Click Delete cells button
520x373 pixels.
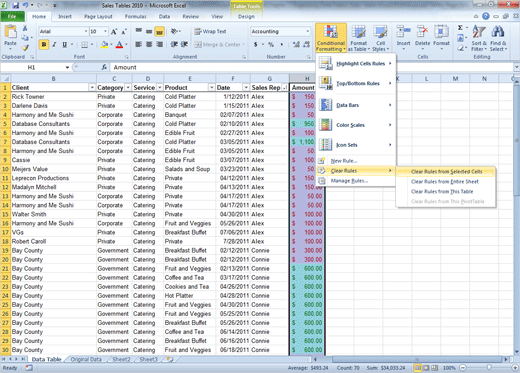pyautogui.click(x=422, y=37)
